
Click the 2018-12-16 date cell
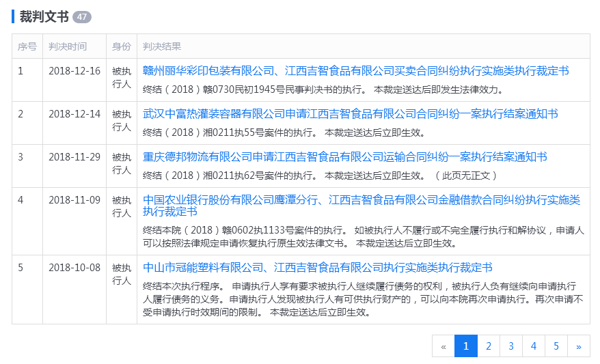point(74,71)
